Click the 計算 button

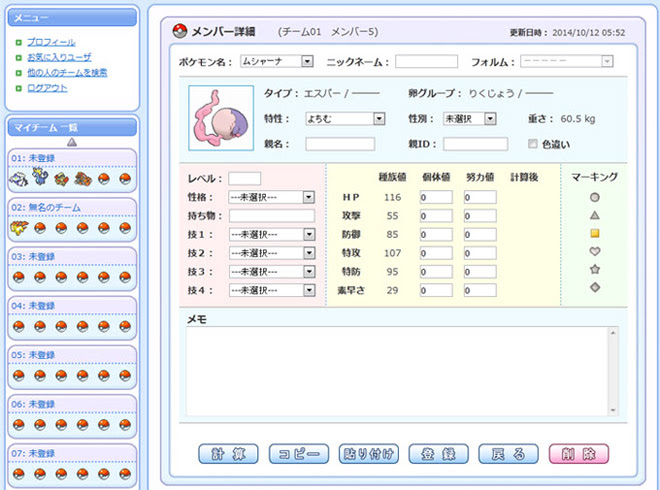click(228, 454)
